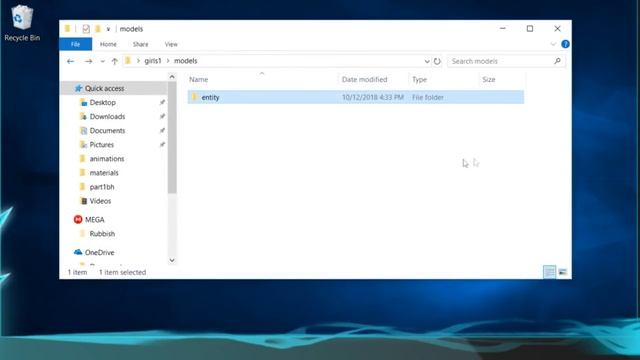Click the 1 item selected status text
The height and width of the screenshot is (360, 640).
[122, 272]
